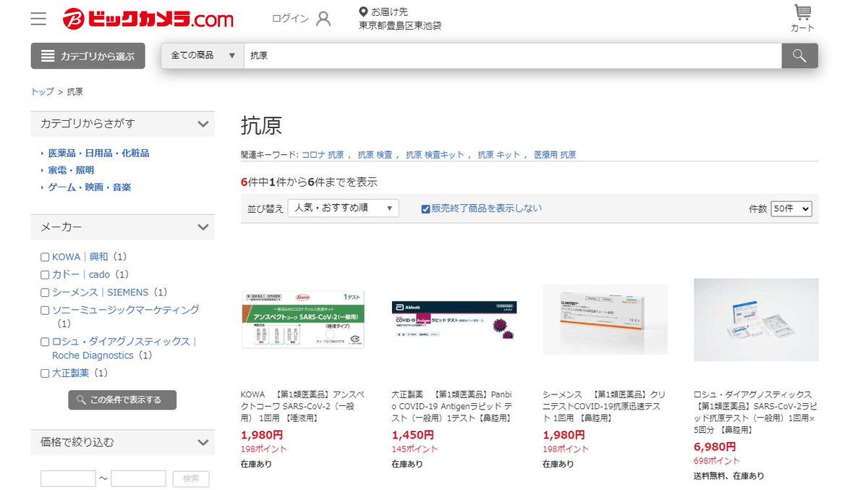Click the delivery location pin icon
The width and height of the screenshot is (868, 490).
(363, 12)
